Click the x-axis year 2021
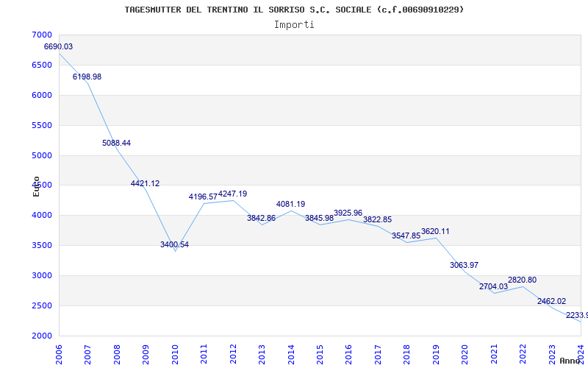The image size is (588, 368). pyautogui.click(x=494, y=354)
